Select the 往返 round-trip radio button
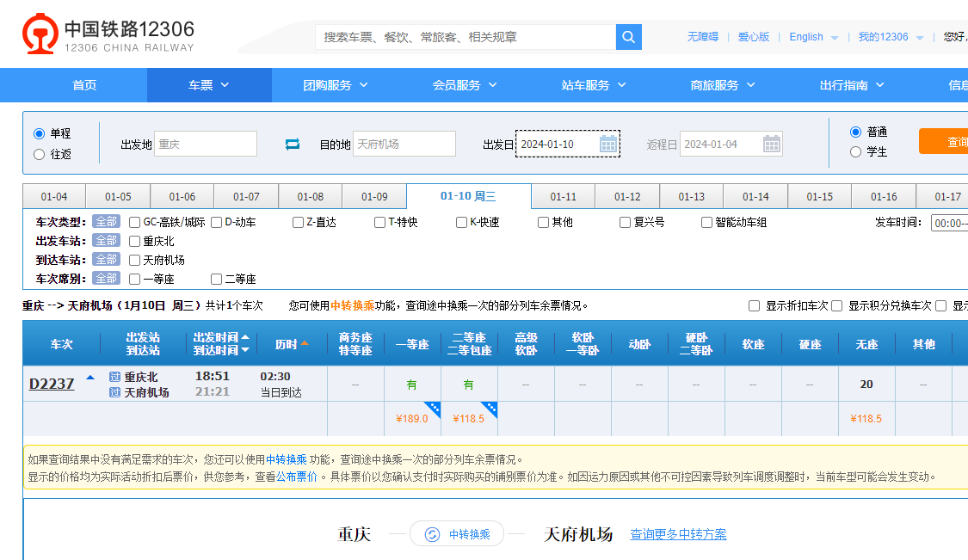 point(40,154)
